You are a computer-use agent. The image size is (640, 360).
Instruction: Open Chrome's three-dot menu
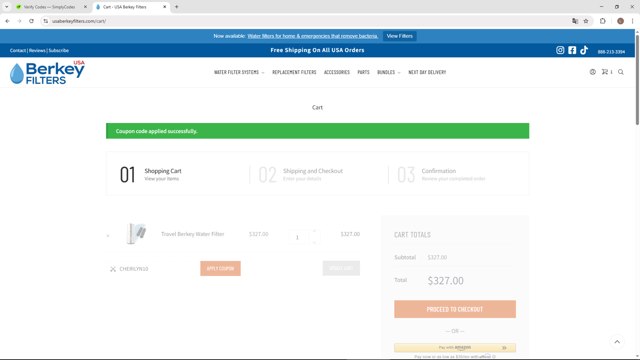[632, 21]
